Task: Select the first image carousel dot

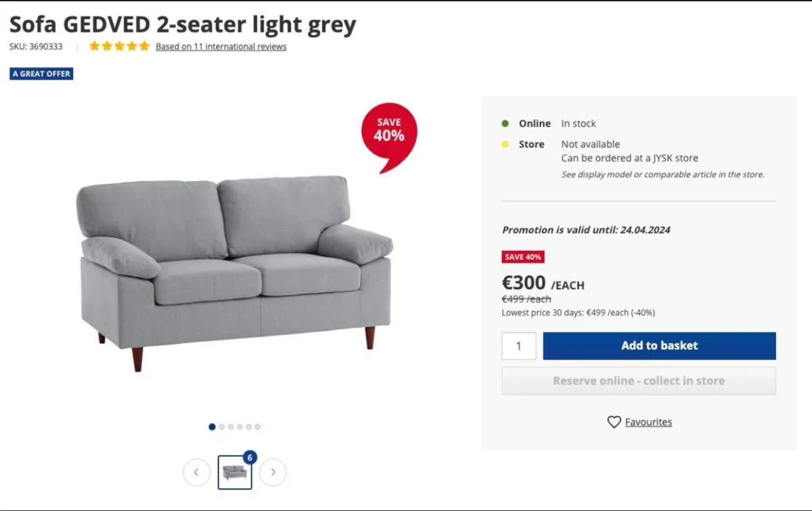Action: click(212, 427)
